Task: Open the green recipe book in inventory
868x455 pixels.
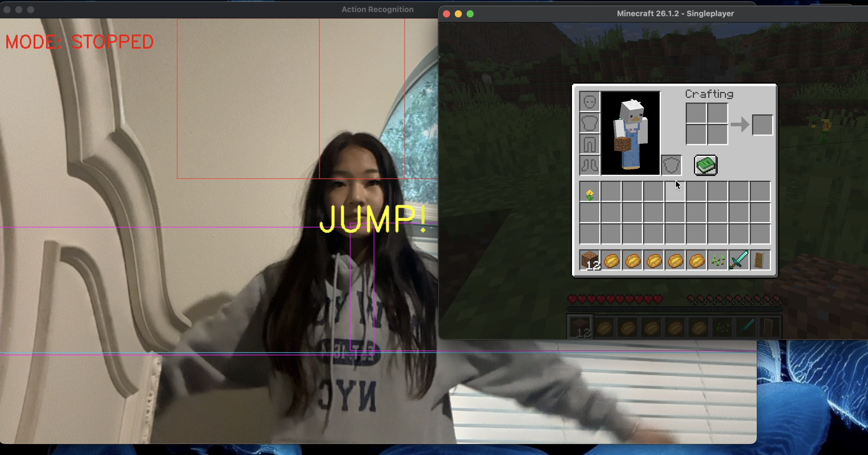Action: click(x=706, y=165)
